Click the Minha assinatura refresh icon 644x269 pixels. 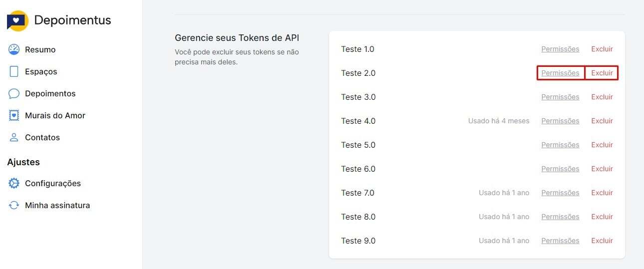click(x=14, y=205)
